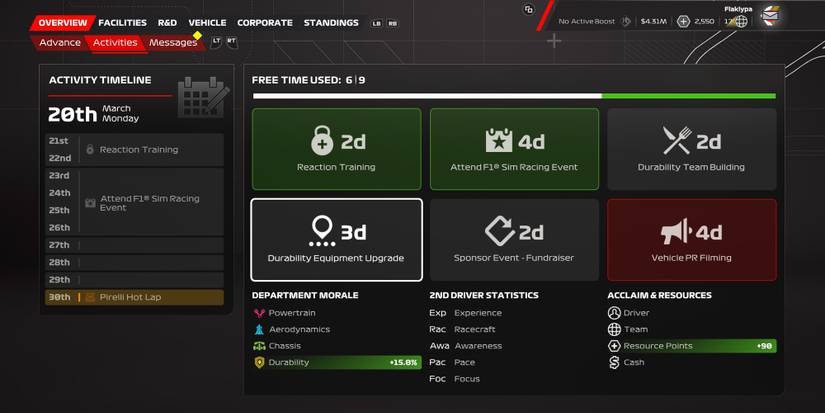Click the LT trigger icon
825x413 pixels.
[x=216, y=42]
